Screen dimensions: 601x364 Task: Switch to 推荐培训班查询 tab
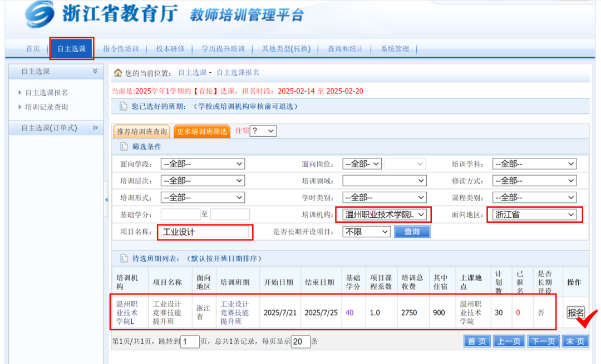coord(142,131)
